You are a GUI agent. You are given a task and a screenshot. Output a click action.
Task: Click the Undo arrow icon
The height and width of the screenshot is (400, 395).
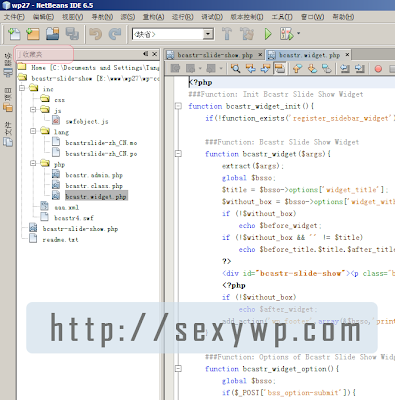pyautogui.click(x=96, y=34)
